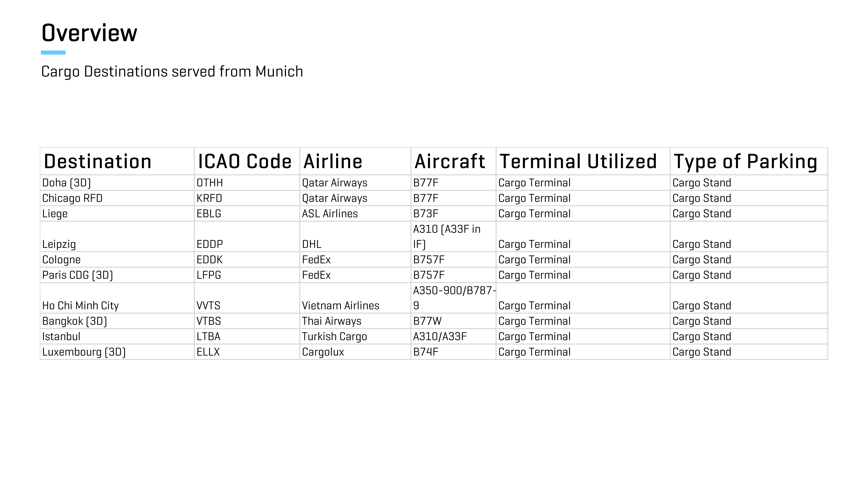Click the Destination column header
The height and width of the screenshot is (488, 868).
pyautogui.click(x=117, y=161)
